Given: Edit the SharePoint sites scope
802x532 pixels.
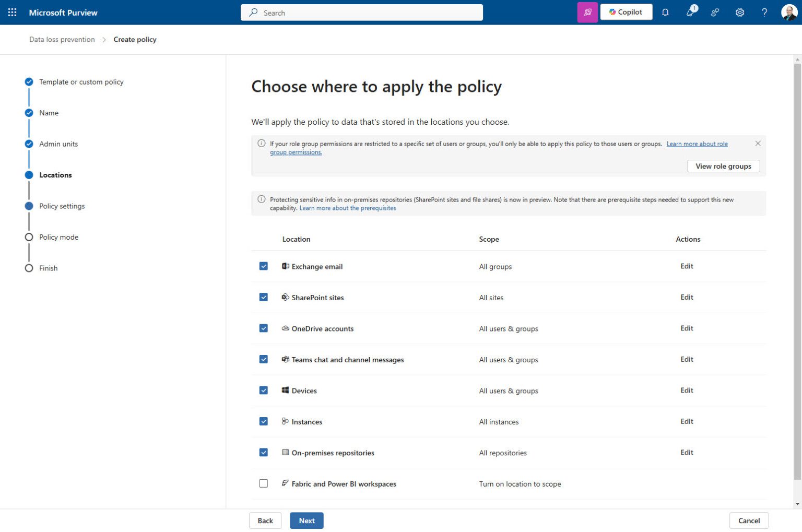Looking at the screenshot, I should coord(687,297).
